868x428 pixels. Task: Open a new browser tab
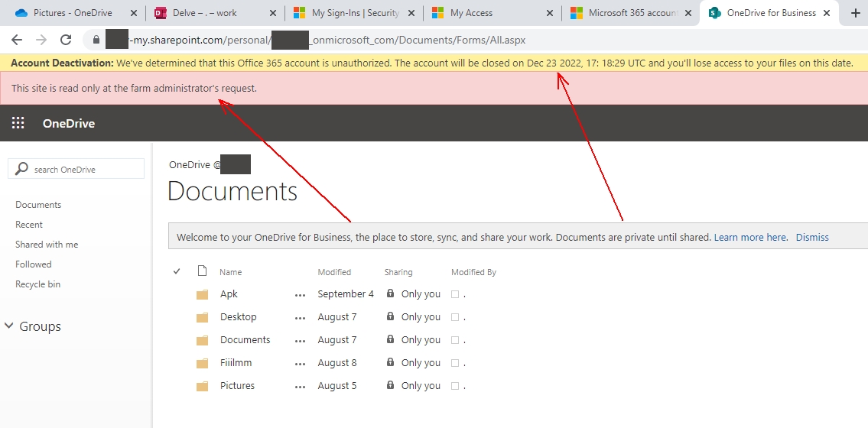pyautogui.click(x=855, y=13)
